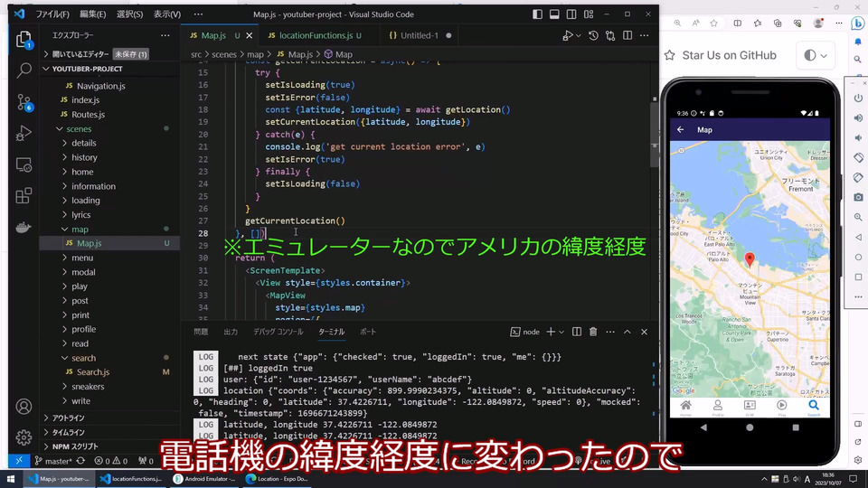Viewport: 868px width, 488px height.
Task: Toggle the secondary side bar layout
Action: point(571,14)
